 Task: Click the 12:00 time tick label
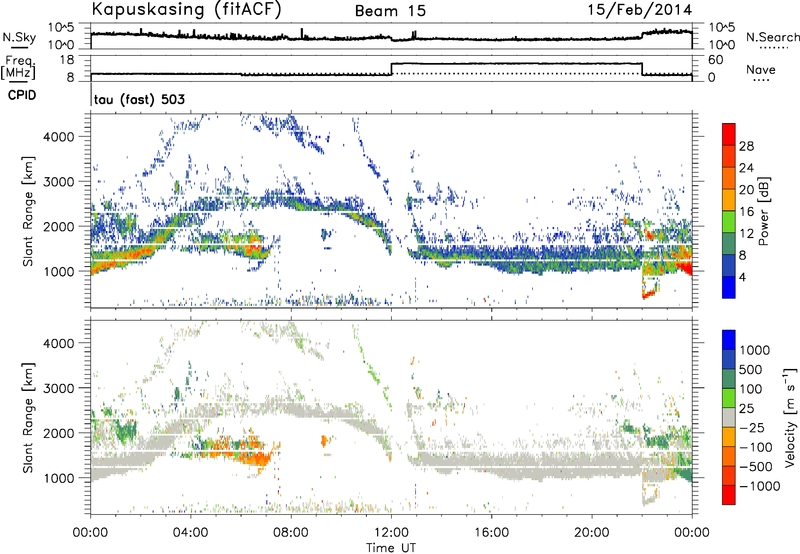pos(391,533)
